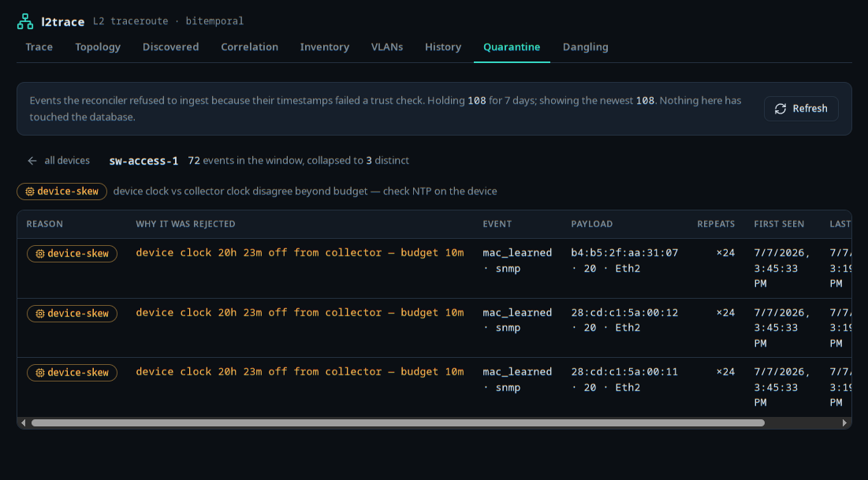Open the Trace tab
The width and height of the screenshot is (868, 480).
click(x=39, y=47)
